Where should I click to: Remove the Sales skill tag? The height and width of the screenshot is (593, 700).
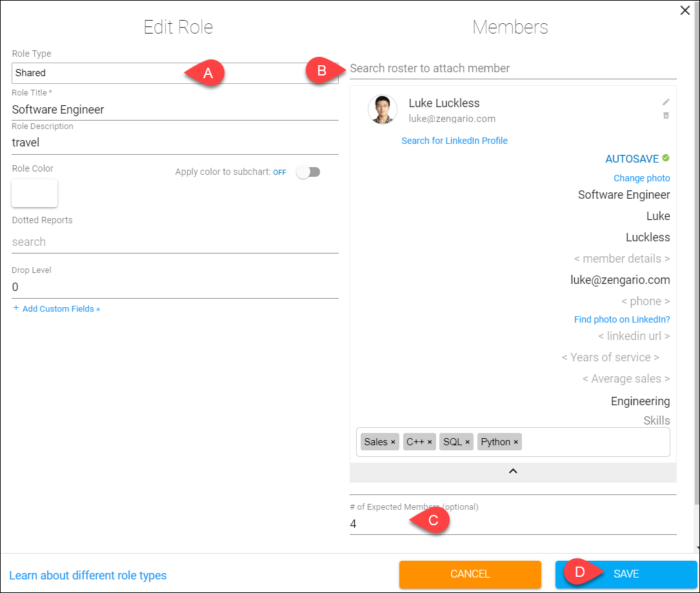point(393,442)
